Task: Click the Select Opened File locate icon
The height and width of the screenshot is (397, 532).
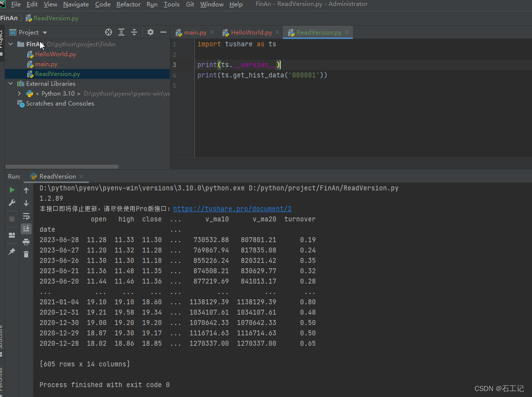Action: [x=109, y=32]
